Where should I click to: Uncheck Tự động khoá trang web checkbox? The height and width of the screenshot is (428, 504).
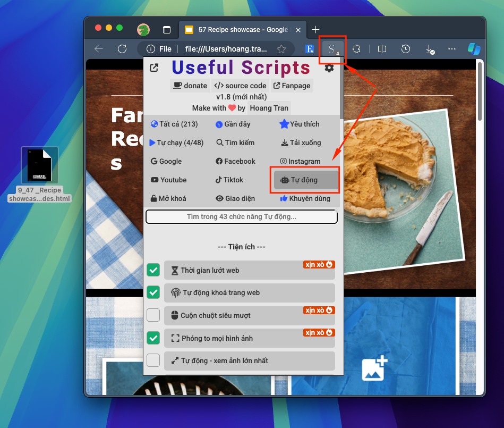tap(153, 292)
